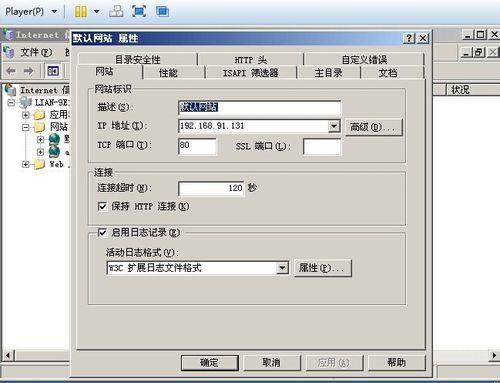Viewport: 500px width, 383px height.
Task: Select the 应用 folder icon in the tree
Action: 39,115
